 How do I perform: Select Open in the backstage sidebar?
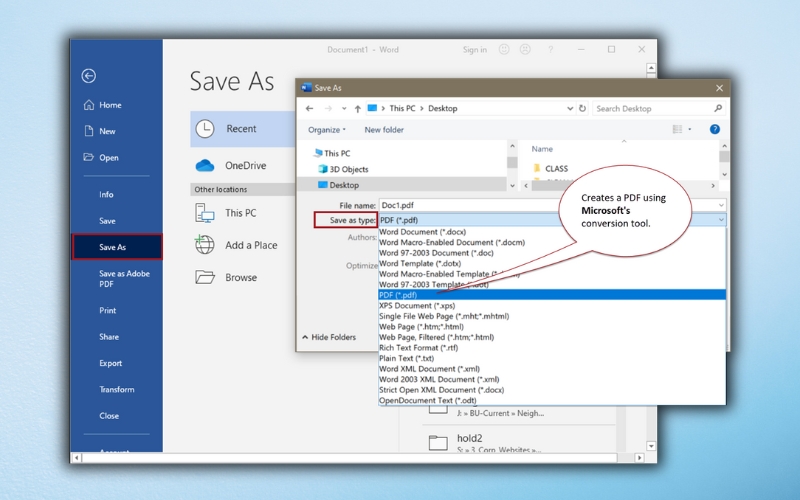point(101,158)
